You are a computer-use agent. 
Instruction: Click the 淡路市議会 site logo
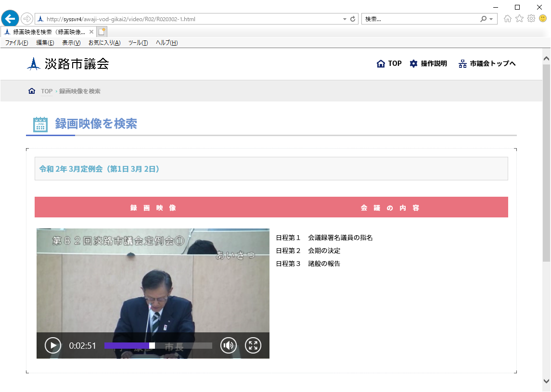(x=68, y=64)
